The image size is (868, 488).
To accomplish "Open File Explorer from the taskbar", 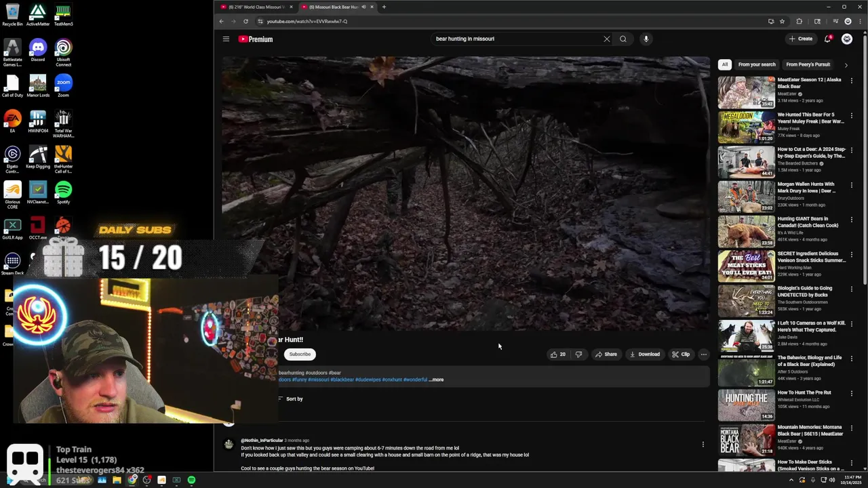I will [x=117, y=480].
